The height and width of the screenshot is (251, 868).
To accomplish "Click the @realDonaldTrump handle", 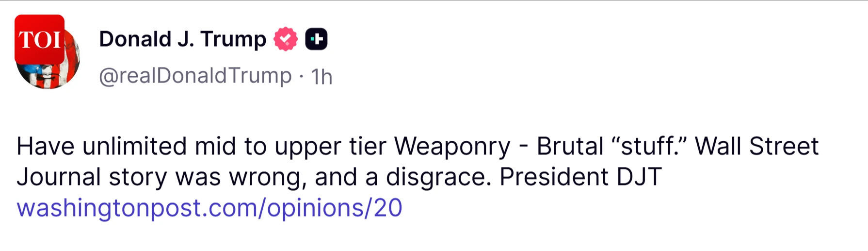I will pos(195,76).
